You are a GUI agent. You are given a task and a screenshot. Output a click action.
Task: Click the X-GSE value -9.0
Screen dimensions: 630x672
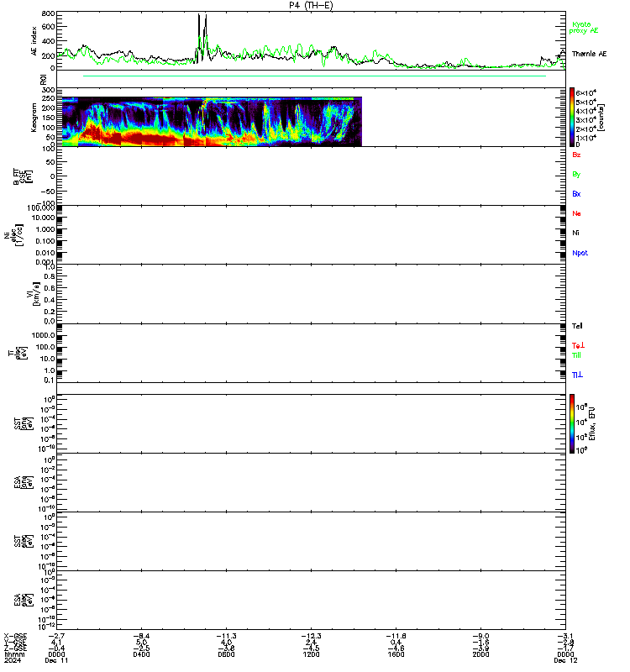tap(480, 636)
